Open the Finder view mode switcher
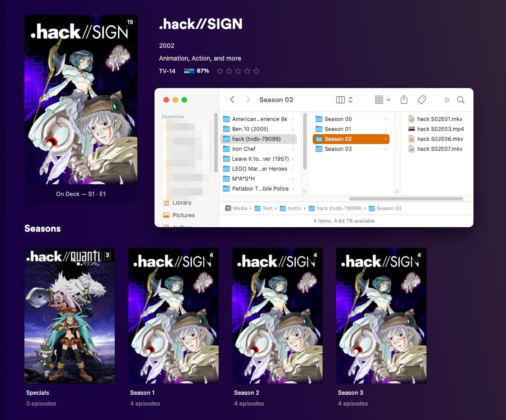Viewport: 506px width, 420px height. pyautogui.click(x=344, y=100)
